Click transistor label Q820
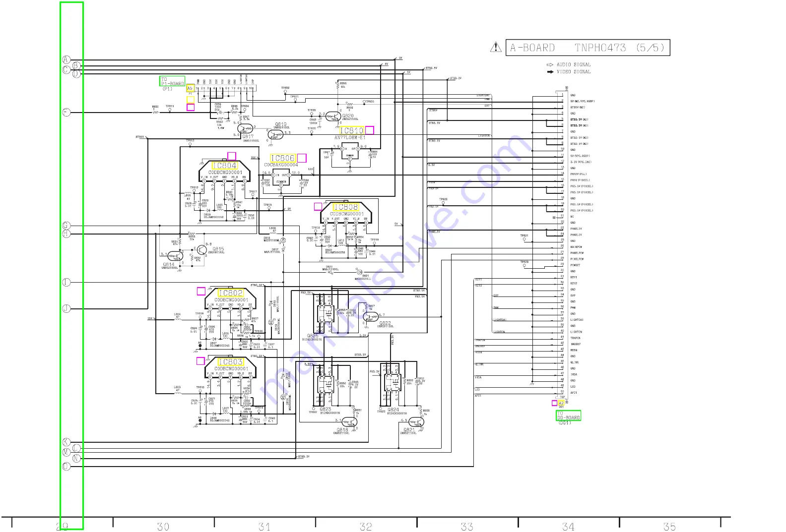Image resolution: width=786 pixels, height=532 pixels. point(348,116)
